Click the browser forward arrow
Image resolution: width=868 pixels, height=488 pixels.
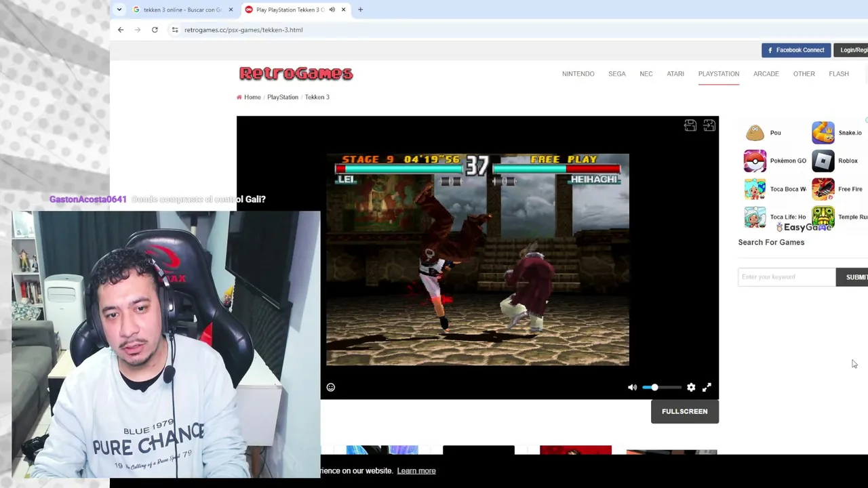(x=138, y=30)
